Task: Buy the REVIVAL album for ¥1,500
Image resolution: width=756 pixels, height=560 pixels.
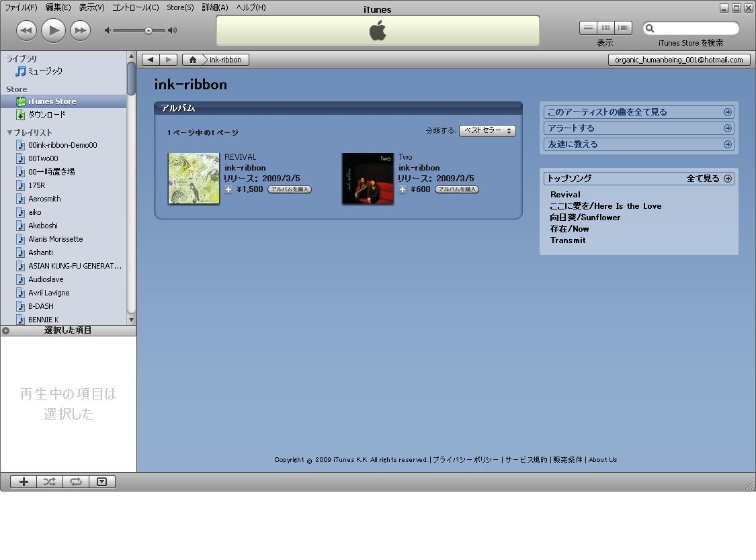Action: tap(290, 189)
